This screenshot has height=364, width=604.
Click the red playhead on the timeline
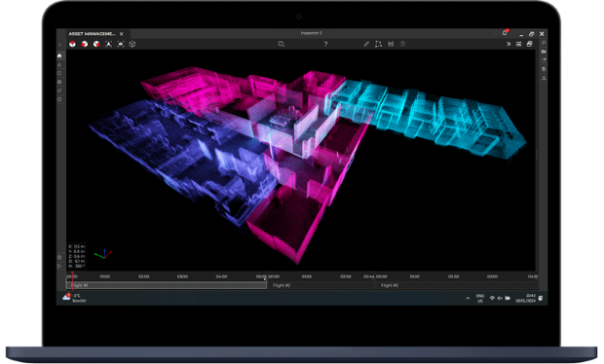coord(72,280)
